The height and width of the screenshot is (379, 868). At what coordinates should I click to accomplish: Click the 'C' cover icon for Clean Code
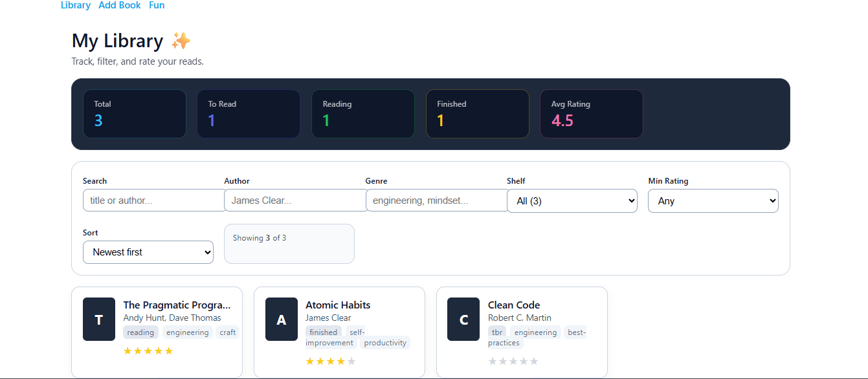(x=463, y=319)
